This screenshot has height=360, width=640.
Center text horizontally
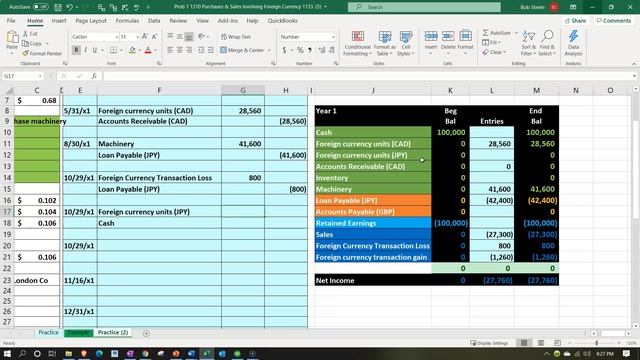pyautogui.click(x=180, y=50)
